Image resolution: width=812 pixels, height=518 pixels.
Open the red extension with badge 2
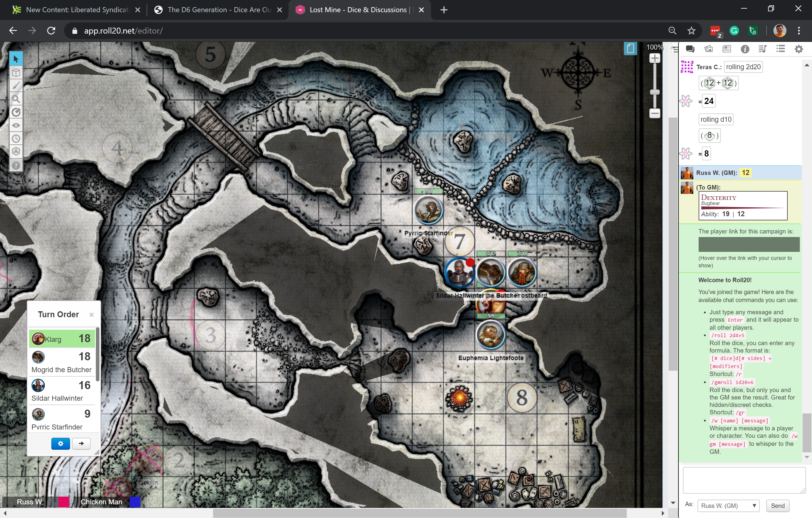tap(715, 31)
